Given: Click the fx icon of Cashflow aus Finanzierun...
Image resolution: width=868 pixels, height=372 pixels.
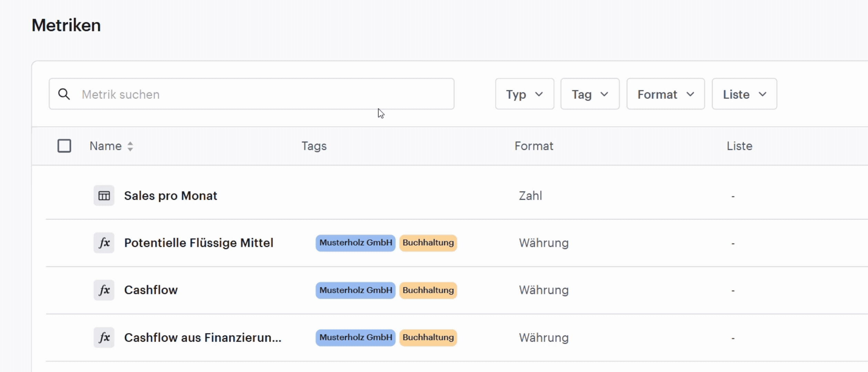Looking at the screenshot, I should tap(104, 337).
